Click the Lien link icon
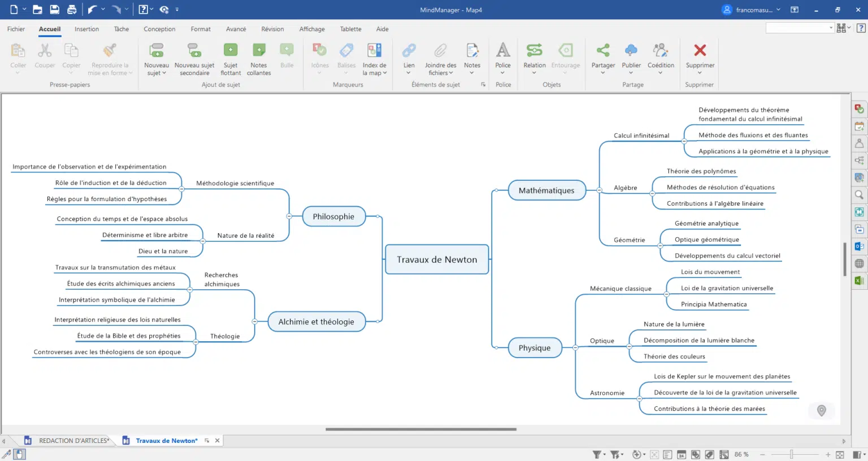Image resolution: width=868 pixels, height=461 pixels. (409, 51)
